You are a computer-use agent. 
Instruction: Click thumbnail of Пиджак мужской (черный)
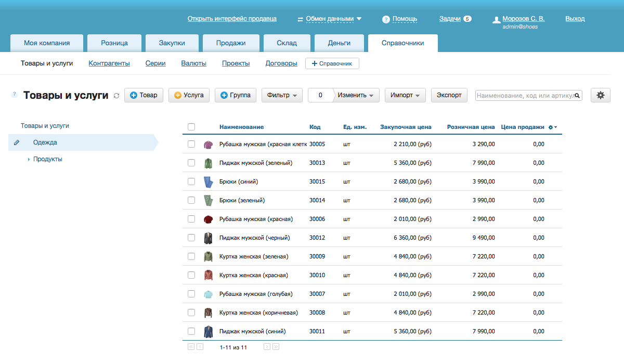coord(208,238)
